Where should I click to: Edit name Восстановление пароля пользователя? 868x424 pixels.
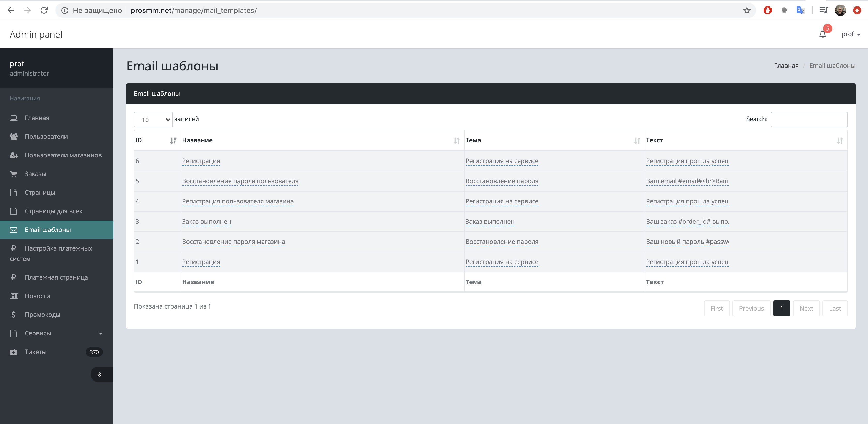(240, 181)
